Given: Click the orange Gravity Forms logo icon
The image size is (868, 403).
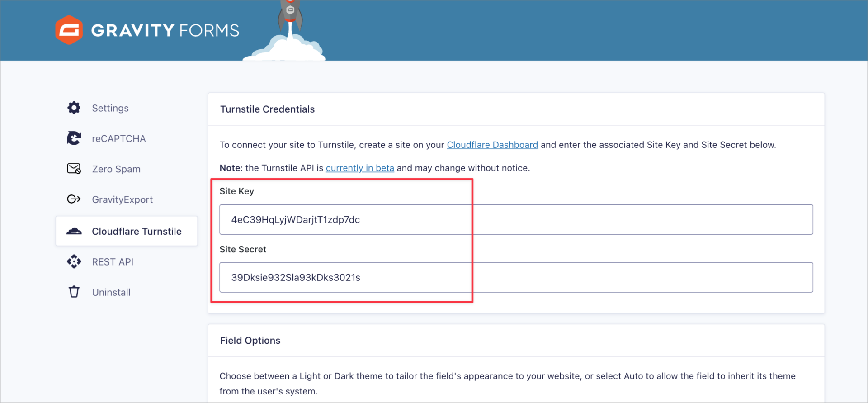Looking at the screenshot, I should click(x=69, y=30).
